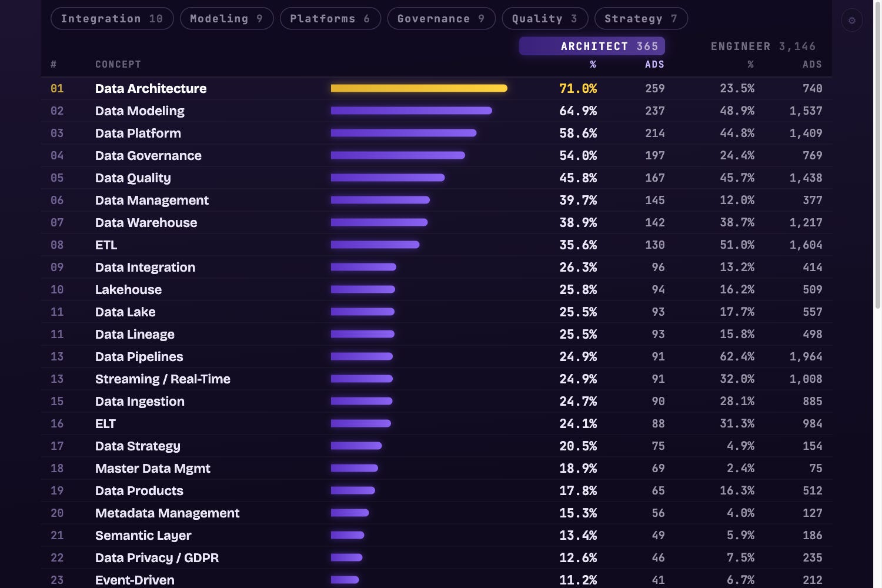Image resolution: width=882 pixels, height=588 pixels.
Task: Sort by the CONCEPT column header
Action: [x=118, y=64]
